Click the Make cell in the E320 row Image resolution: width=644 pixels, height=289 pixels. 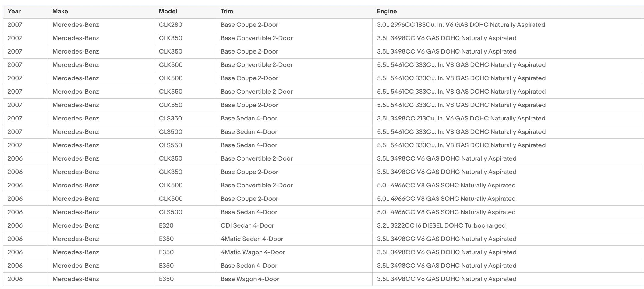pos(101,226)
